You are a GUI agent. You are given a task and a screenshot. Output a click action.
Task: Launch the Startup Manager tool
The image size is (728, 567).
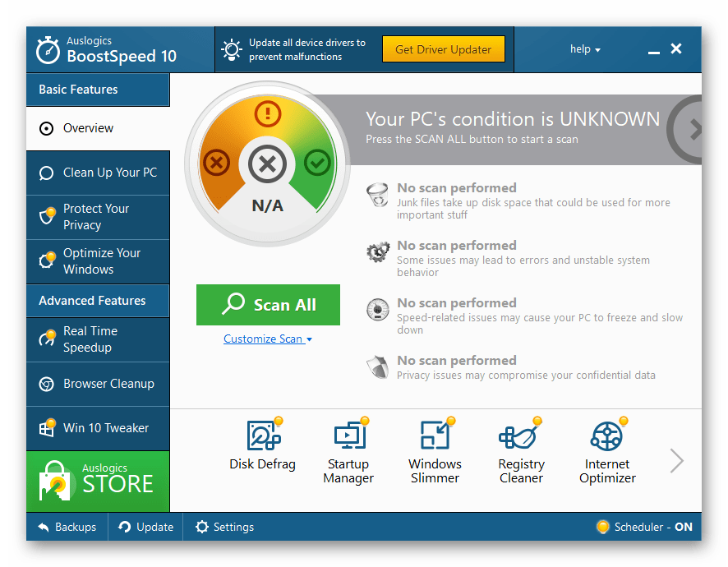pos(348,450)
